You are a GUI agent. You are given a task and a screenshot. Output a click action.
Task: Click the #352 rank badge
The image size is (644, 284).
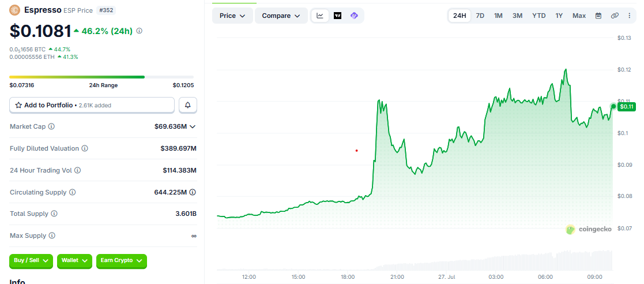106,10
